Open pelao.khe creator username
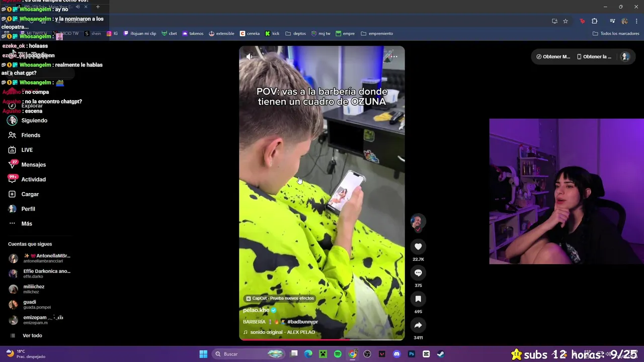The width and height of the screenshot is (644, 362). click(x=256, y=310)
